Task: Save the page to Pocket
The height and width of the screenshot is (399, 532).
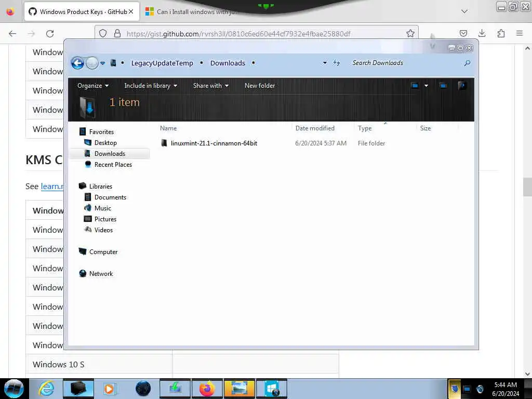Action: coord(463,33)
